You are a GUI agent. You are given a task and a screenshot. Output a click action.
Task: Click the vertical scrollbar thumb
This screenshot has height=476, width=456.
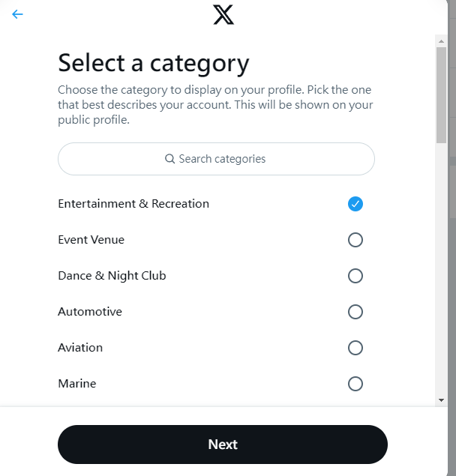click(x=441, y=95)
